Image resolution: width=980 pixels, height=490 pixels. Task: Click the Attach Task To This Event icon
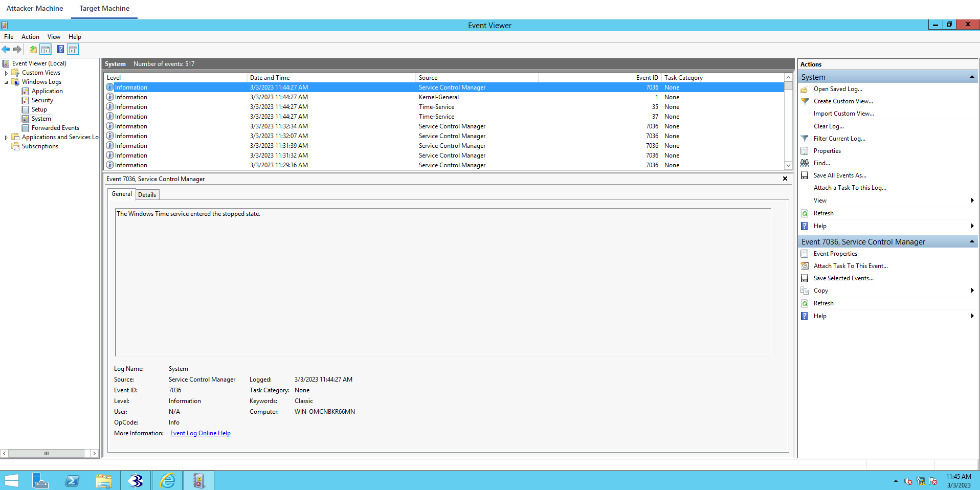pos(805,266)
